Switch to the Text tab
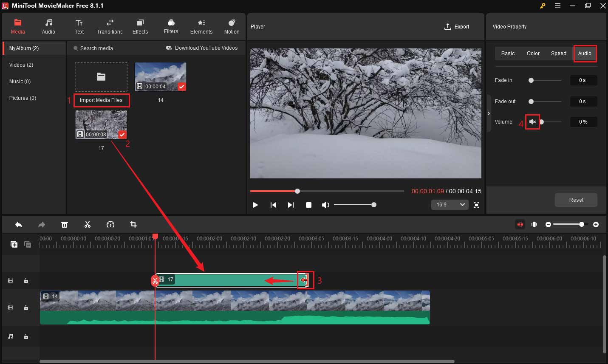The height and width of the screenshot is (364, 608). pyautogui.click(x=79, y=26)
